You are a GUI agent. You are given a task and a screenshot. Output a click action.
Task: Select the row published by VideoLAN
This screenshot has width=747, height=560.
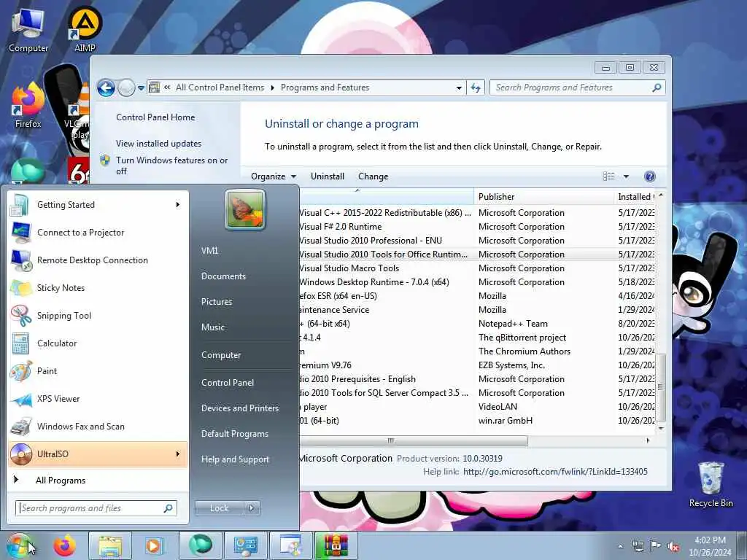coord(477,407)
